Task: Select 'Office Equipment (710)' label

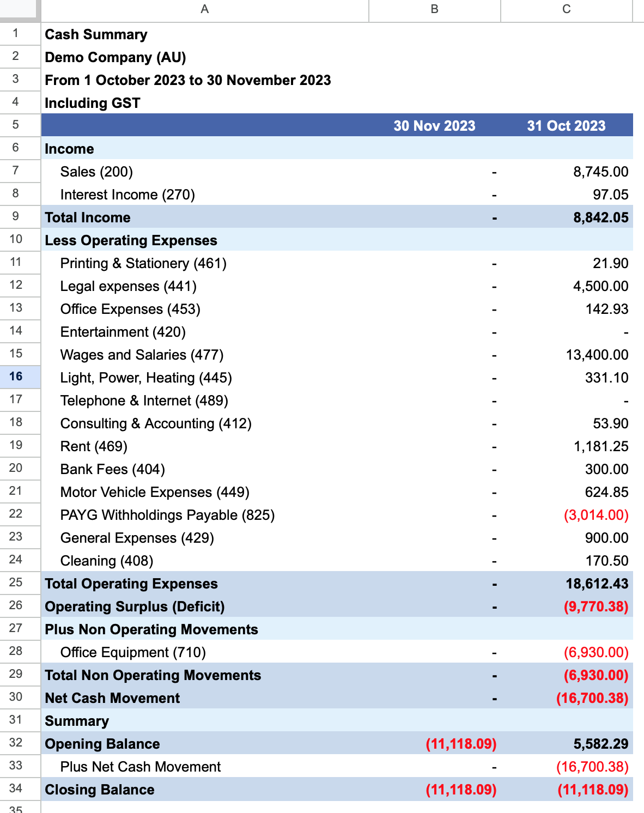Action: point(133,652)
